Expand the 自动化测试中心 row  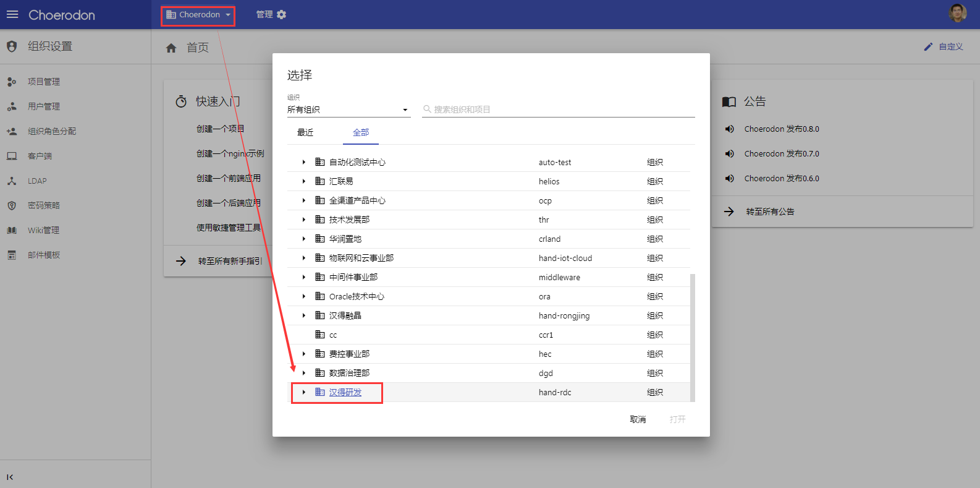coord(304,162)
